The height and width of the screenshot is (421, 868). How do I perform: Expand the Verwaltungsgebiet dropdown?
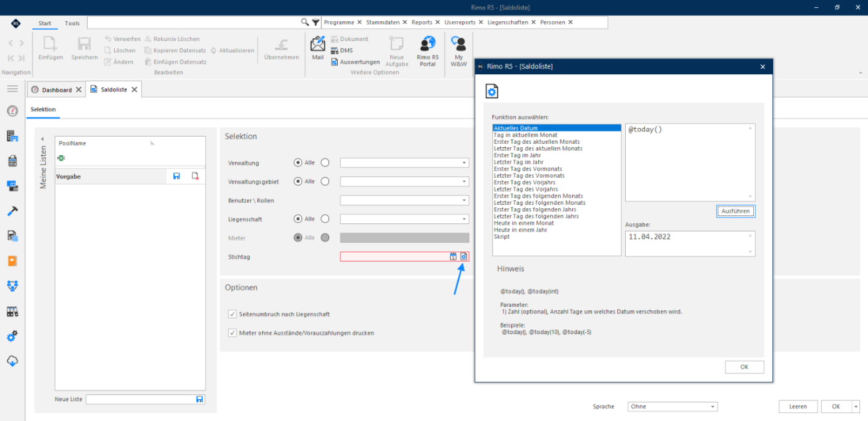pos(465,182)
